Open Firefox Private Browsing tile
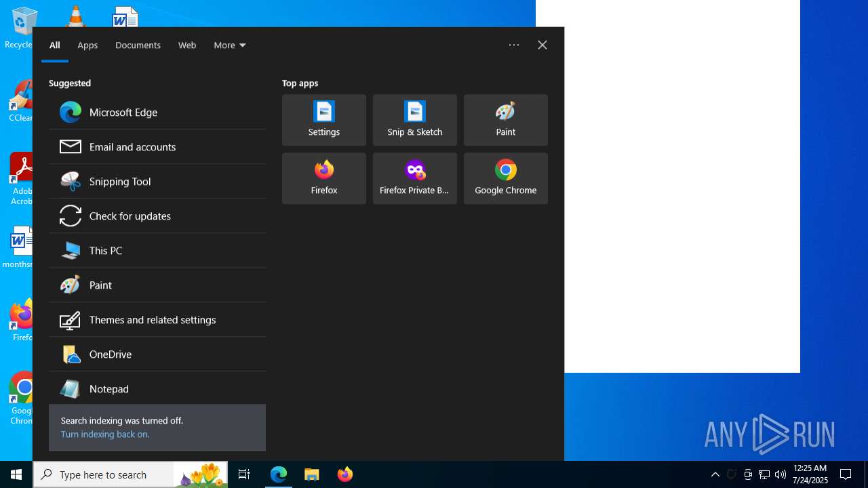The width and height of the screenshot is (868, 488). pos(415,178)
